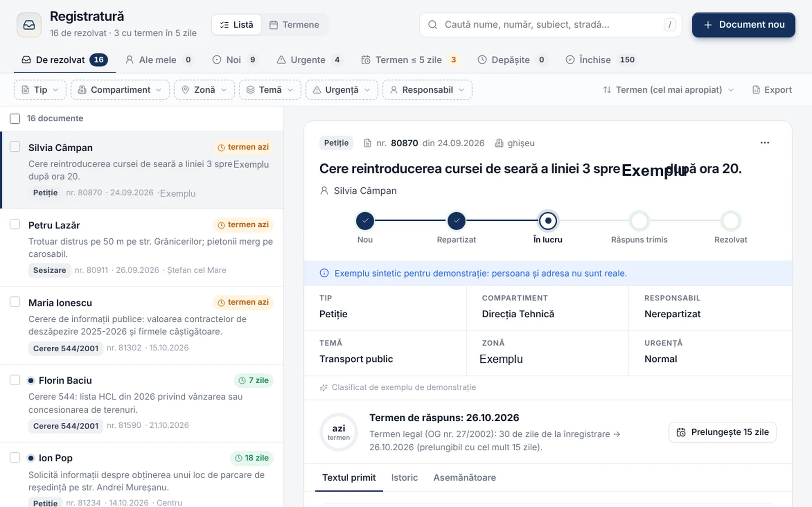812x507 pixels.
Task: Click the magnifier icon in the search box
Action: (x=432, y=25)
